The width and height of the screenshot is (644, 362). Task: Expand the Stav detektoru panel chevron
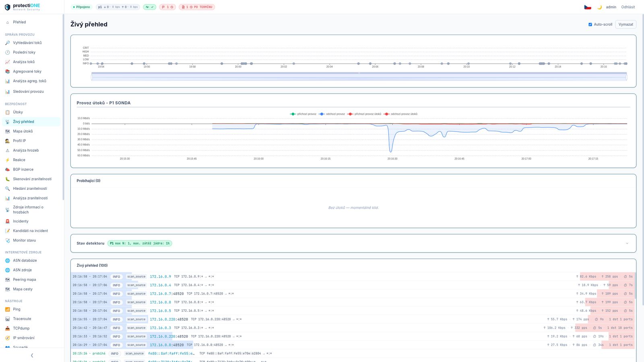click(627, 243)
